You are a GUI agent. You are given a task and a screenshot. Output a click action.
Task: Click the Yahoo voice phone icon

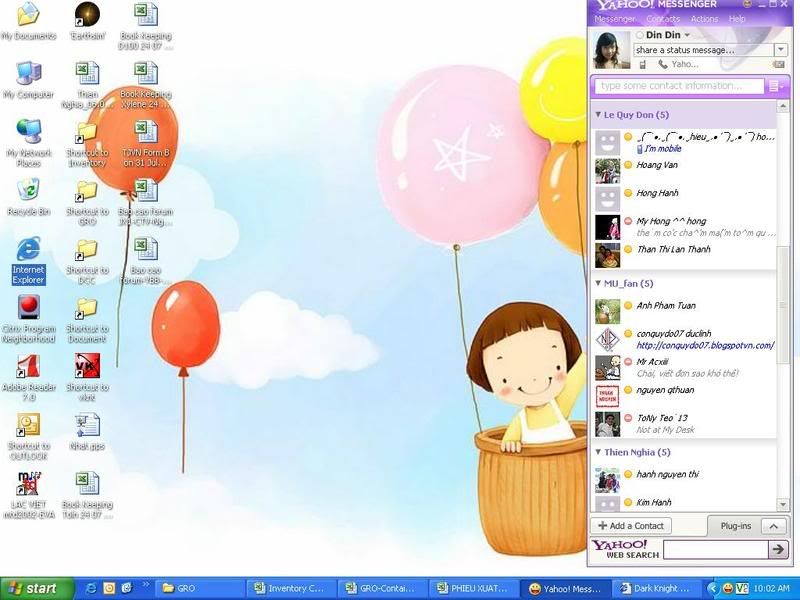(x=663, y=65)
